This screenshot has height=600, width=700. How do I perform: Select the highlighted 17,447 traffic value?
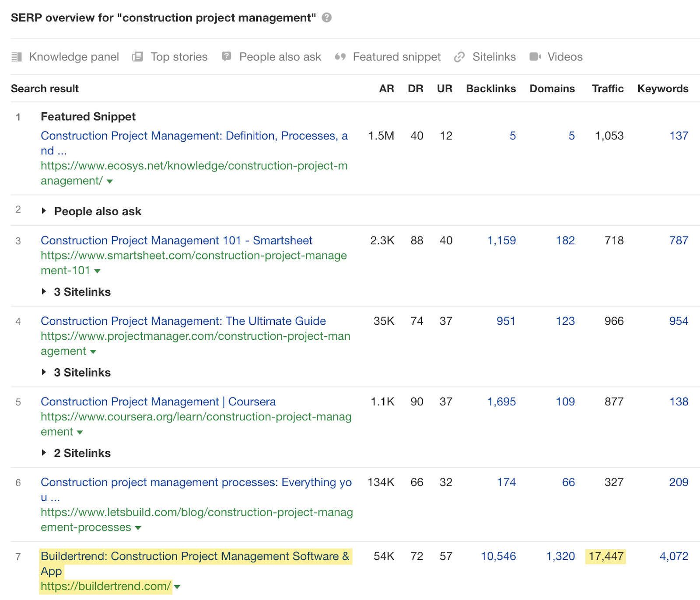click(x=607, y=556)
